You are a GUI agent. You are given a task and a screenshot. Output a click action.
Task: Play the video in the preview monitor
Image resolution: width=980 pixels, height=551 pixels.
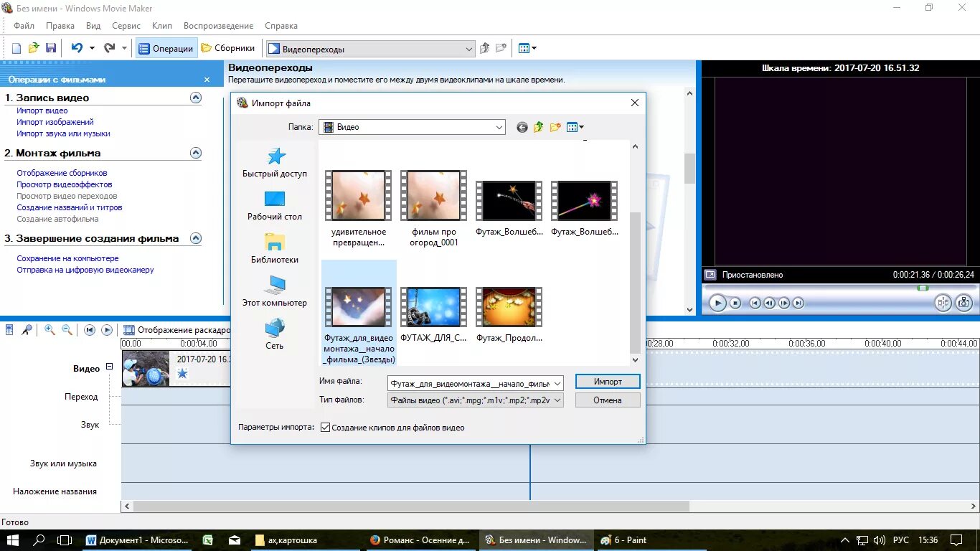[x=718, y=303]
